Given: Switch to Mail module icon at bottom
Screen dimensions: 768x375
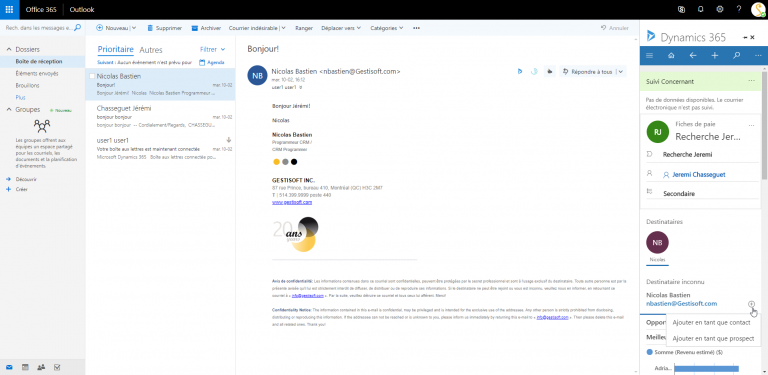Looking at the screenshot, I should (x=9, y=367).
